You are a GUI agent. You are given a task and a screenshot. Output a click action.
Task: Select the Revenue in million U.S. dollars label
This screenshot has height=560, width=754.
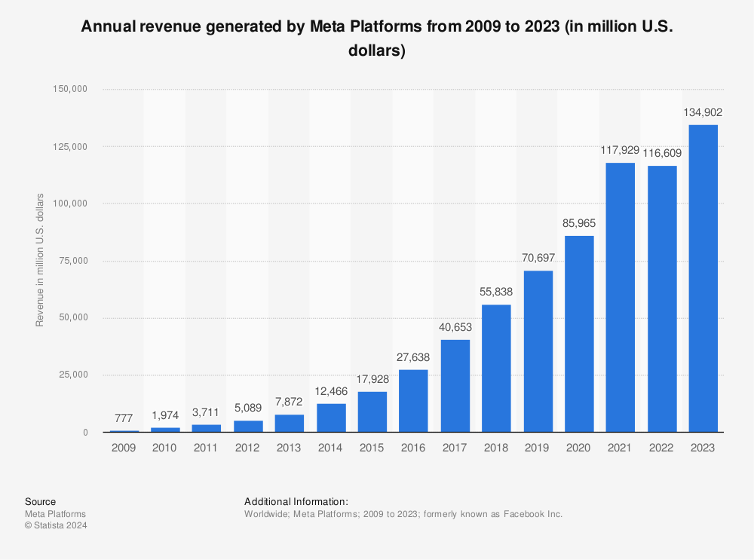(39, 260)
